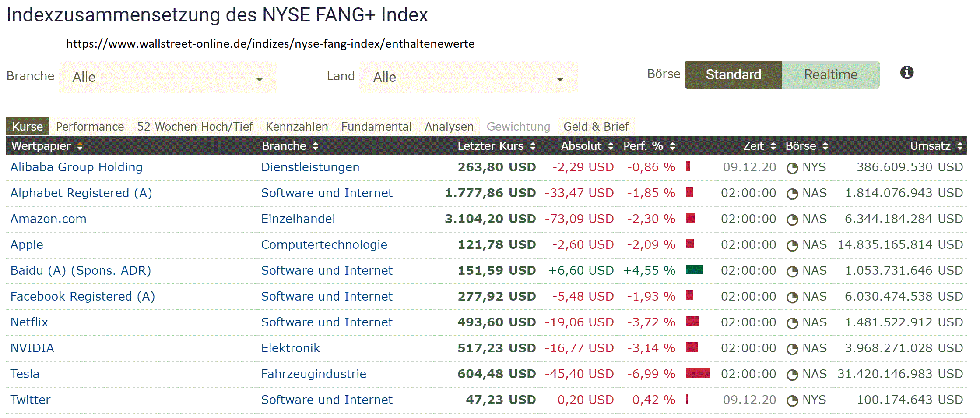Click the info icon beside Realtime
This screenshot has width=980, height=418.
click(x=906, y=72)
